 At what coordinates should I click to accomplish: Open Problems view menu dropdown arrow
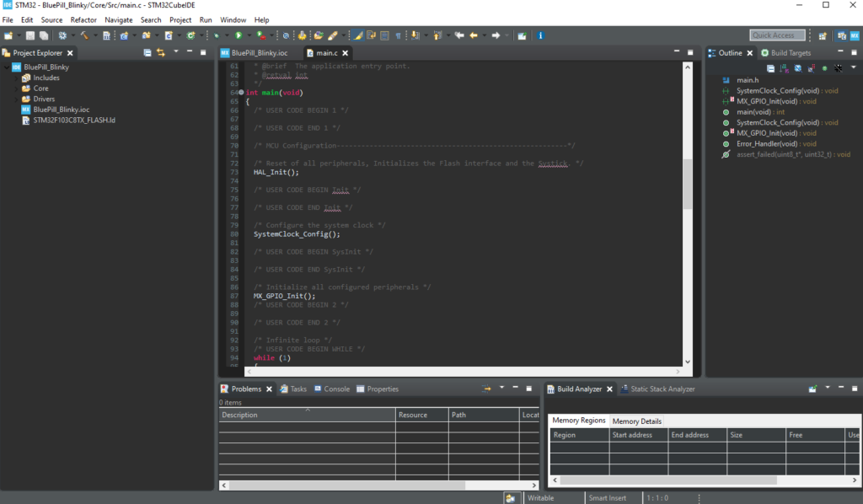pyautogui.click(x=501, y=388)
